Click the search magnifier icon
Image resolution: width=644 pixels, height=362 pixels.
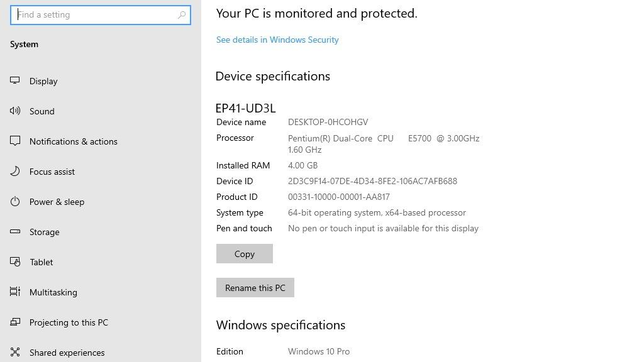point(182,15)
